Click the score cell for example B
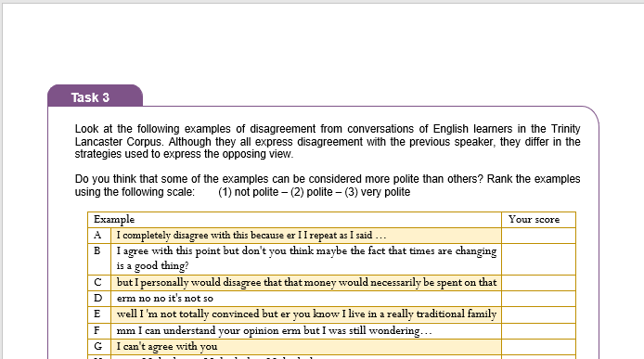This screenshot has width=644, height=359. 538,259
